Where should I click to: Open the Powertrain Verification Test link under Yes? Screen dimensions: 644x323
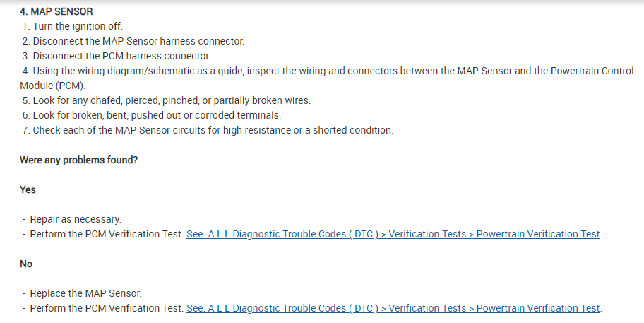(x=393, y=234)
